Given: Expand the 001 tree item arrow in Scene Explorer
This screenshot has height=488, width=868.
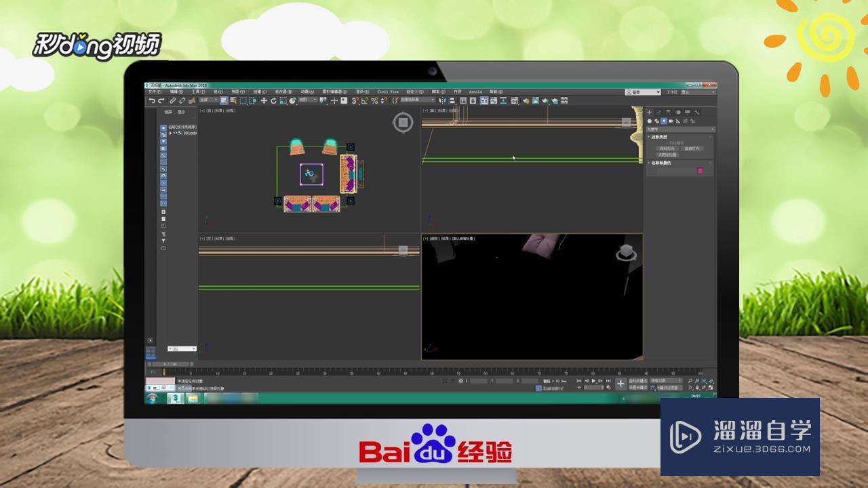Looking at the screenshot, I should click(x=171, y=133).
